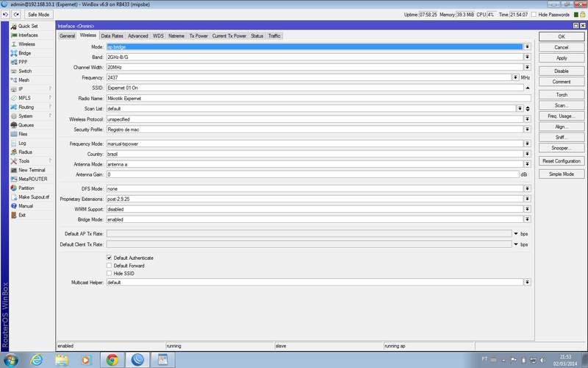The width and height of the screenshot is (588, 368).
Task: Switch to the Data Rates tab
Action: pyautogui.click(x=112, y=36)
